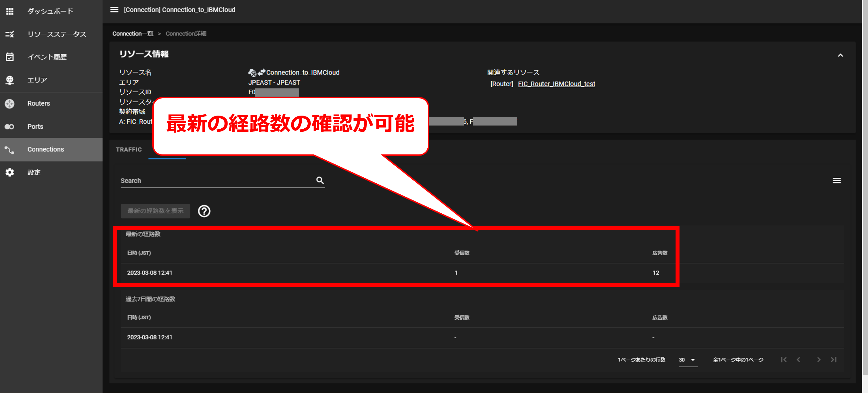Image resolution: width=868 pixels, height=393 pixels.
Task: Click the hamburger menu icon in header
Action: pyautogui.click(x=114, y=10)
